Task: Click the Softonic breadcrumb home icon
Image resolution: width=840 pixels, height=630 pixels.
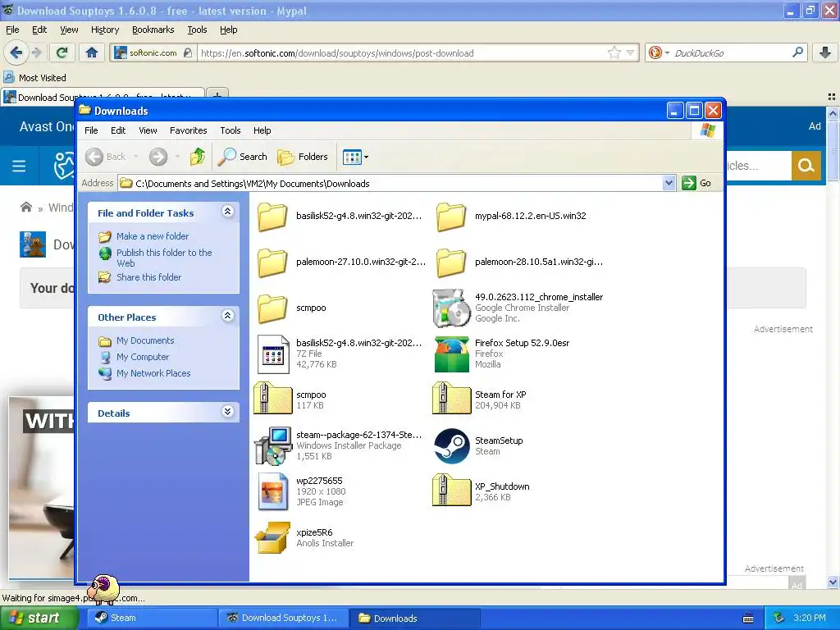Action: point(25,207)
